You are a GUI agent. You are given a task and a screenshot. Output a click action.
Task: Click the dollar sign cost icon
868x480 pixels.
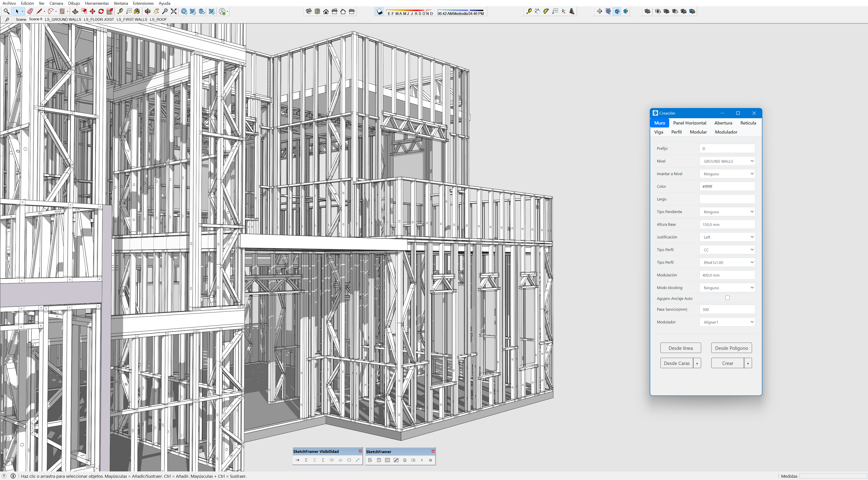tap(422, 460)
